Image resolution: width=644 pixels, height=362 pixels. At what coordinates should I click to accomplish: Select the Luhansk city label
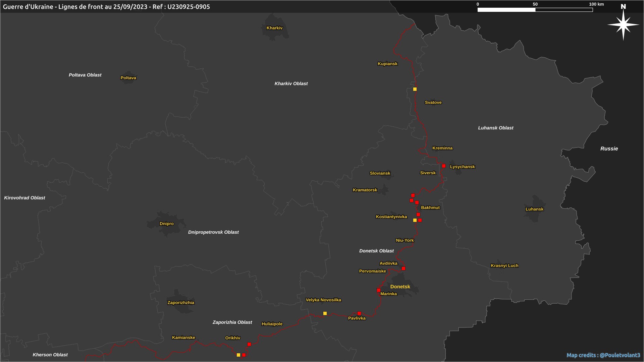tap(534, 209)
